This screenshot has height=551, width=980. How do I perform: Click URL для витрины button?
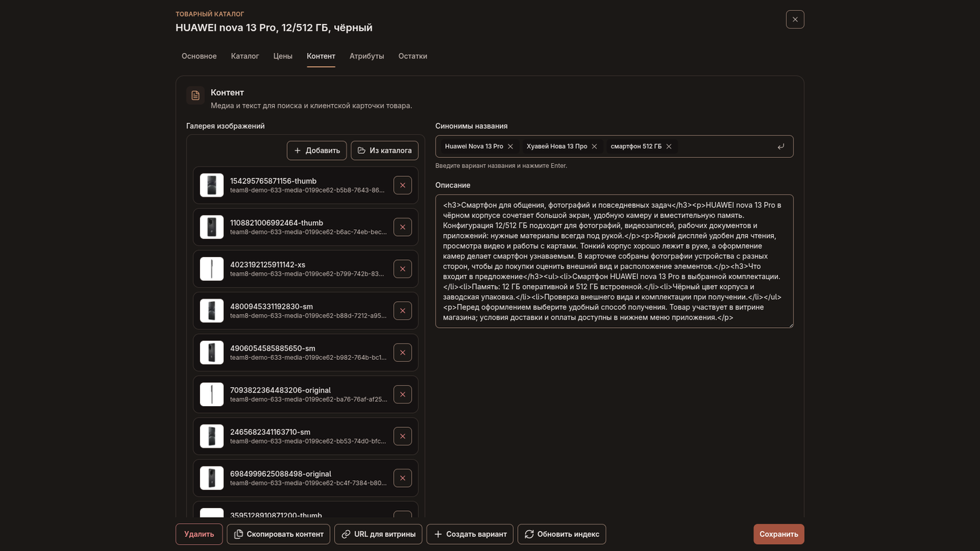pos(378,534)
